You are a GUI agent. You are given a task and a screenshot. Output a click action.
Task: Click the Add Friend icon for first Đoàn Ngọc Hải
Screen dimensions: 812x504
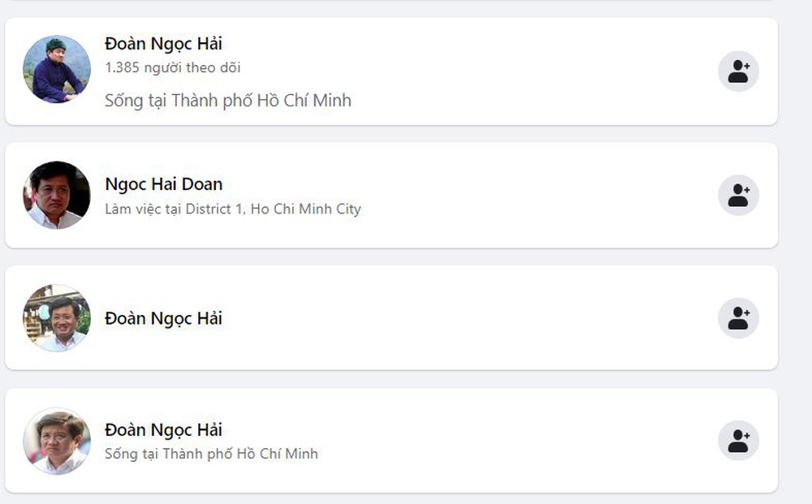click(738, 71)
